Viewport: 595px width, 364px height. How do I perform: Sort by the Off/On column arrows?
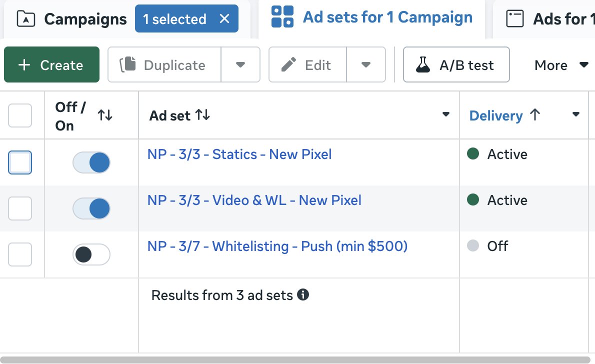coord(105,115)
